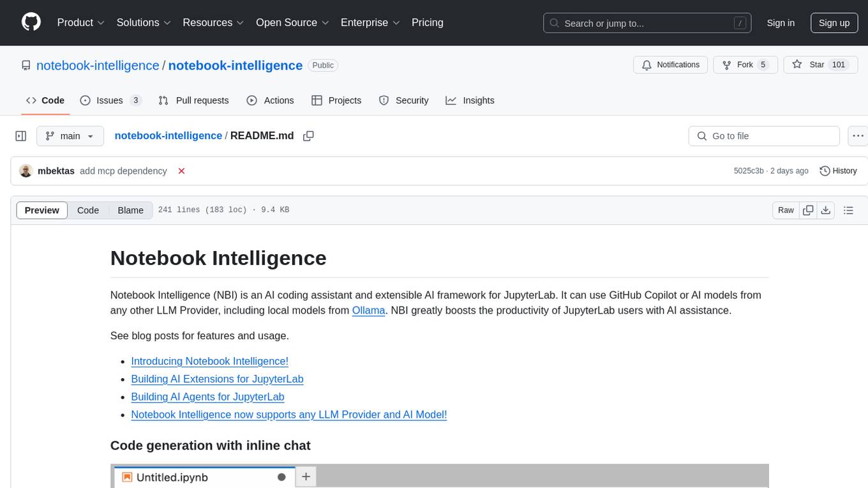The width and height of the screenshot is (868, 488).
Task: Click the fork count 5
Action: tap(763, 65)
